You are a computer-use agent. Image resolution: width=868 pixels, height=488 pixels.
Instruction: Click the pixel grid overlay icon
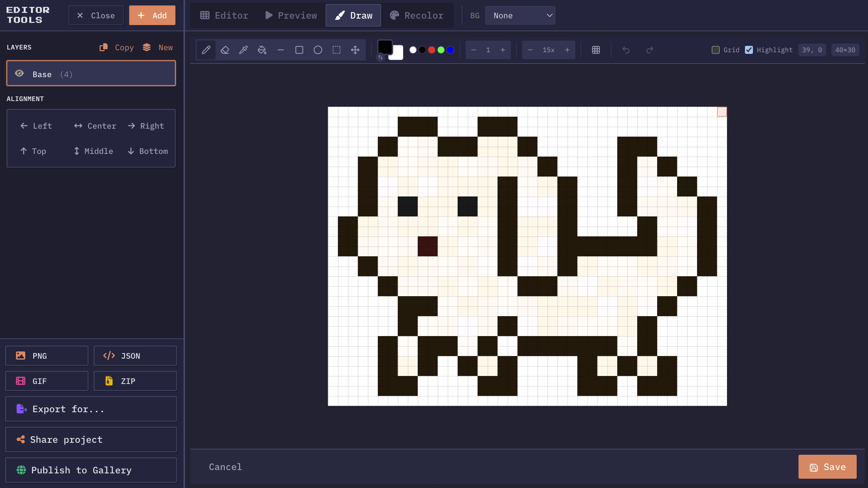pyautogui.click(x=596, y=50)
